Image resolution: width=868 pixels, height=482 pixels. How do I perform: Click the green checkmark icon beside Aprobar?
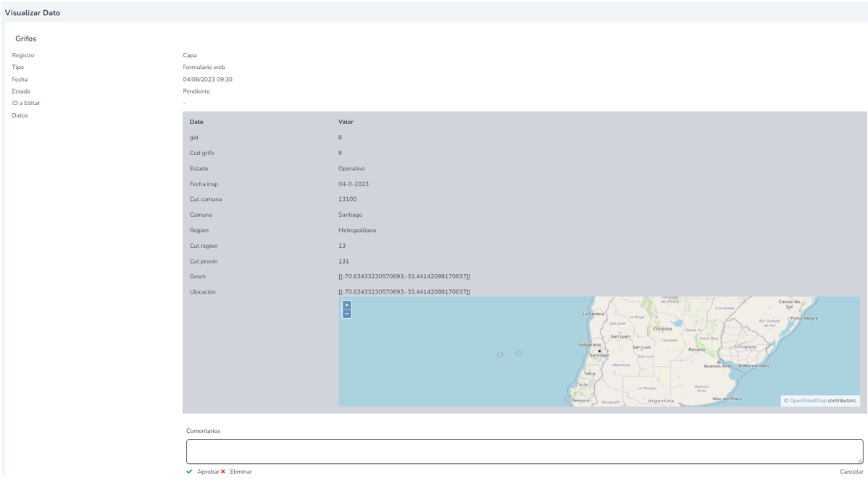pyautogui.click(x=189, y=472)
